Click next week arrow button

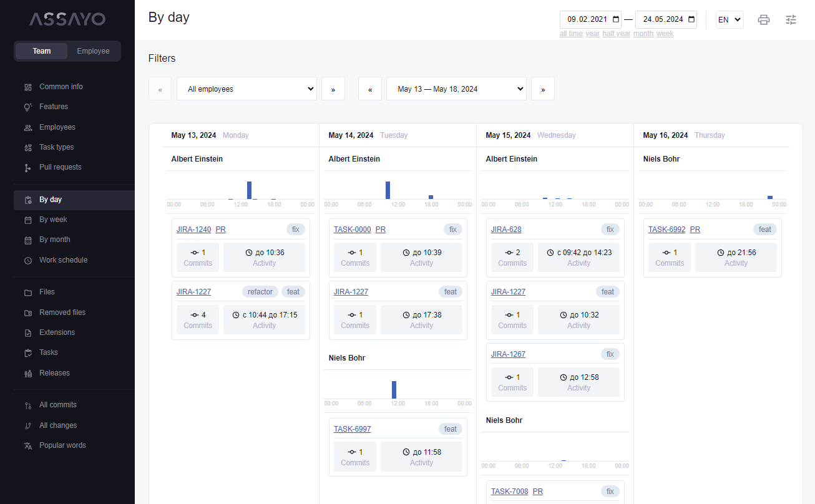pyautogui.click(x=542, y=89)
